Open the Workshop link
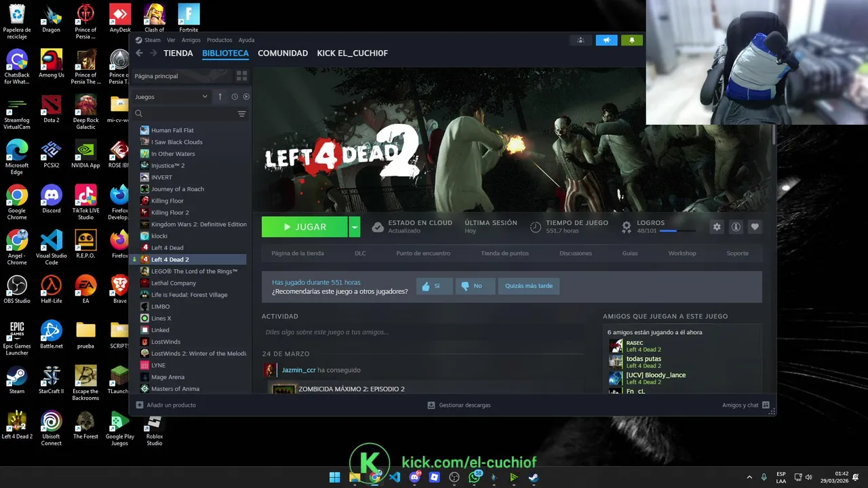Image resolution: width=868 pixels, height=488 pixels. click(x=682, y=253)
